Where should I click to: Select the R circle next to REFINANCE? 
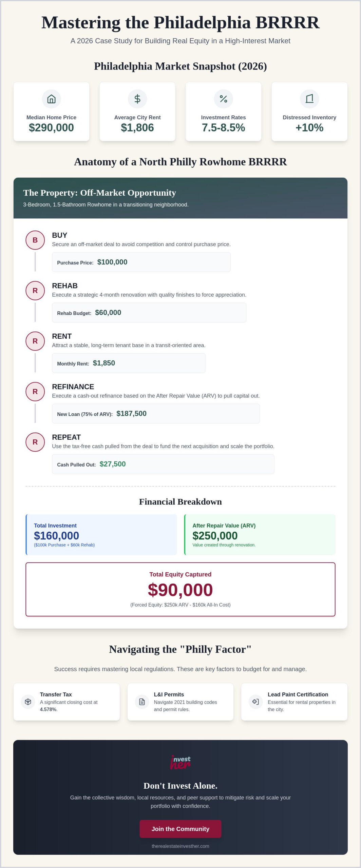click(35, 392)
